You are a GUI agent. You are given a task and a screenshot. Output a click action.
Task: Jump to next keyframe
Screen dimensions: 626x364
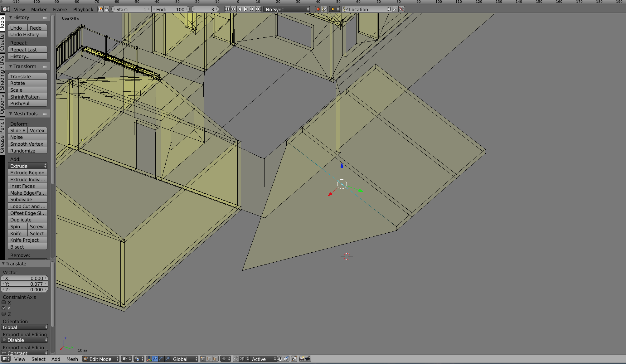tap(252, 9)
